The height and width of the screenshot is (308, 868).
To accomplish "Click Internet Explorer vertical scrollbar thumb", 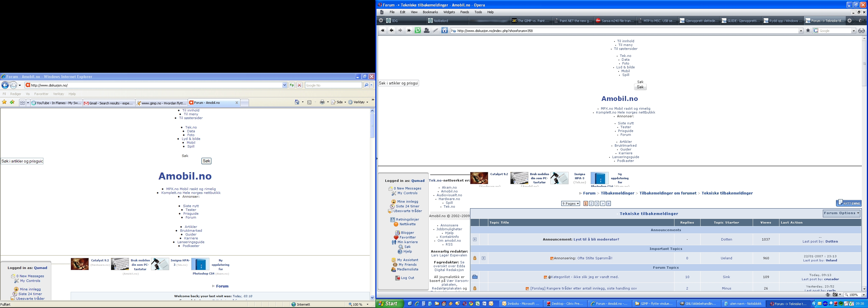I will [372, 125].
